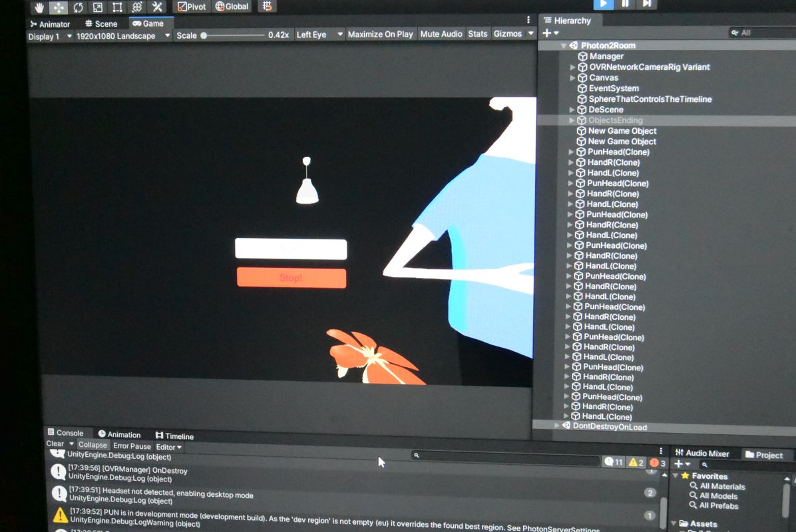796x532 pixels.
Task: Open the Game view options menu
Action: tap(528, 20)
